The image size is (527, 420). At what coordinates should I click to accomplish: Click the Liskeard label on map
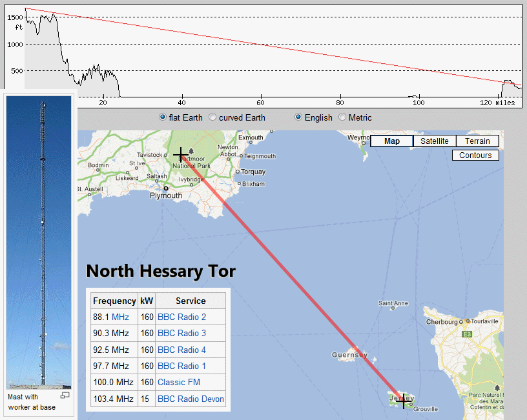click(x=127, y=178)
